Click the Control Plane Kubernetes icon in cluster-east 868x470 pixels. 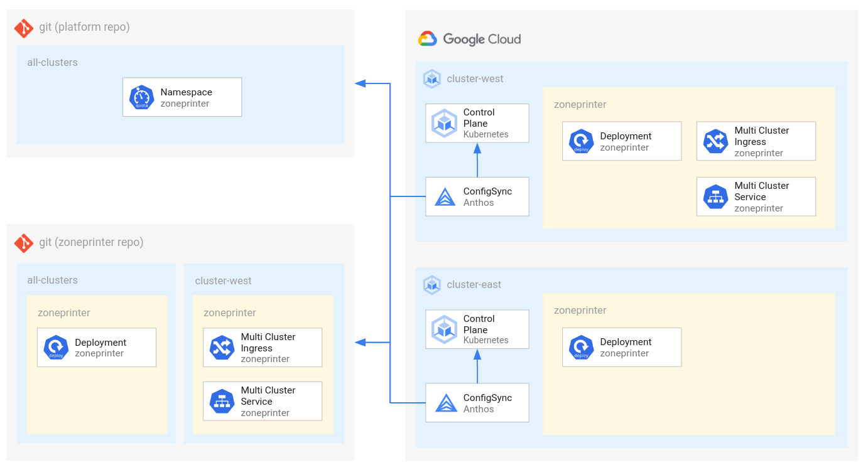pos(445,329)
